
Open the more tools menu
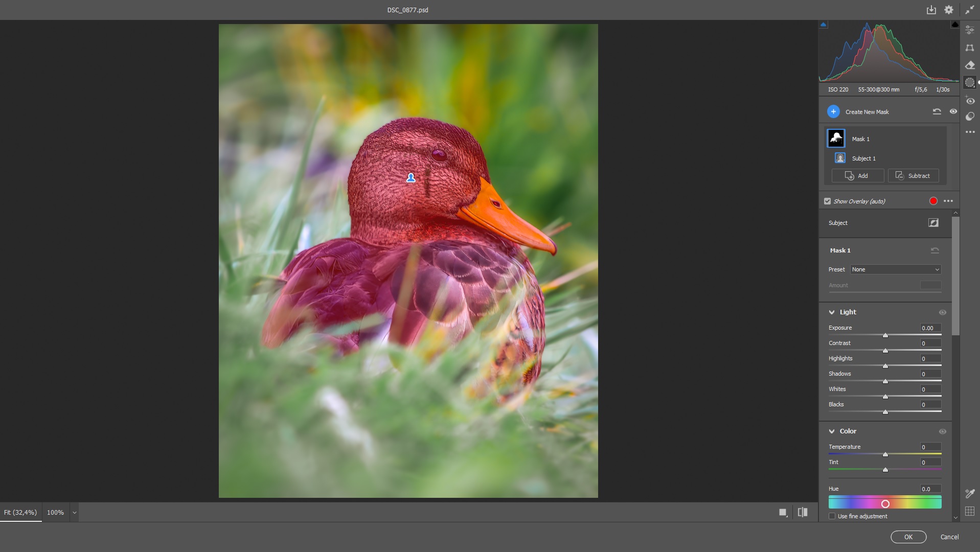[x=969, y=132]
